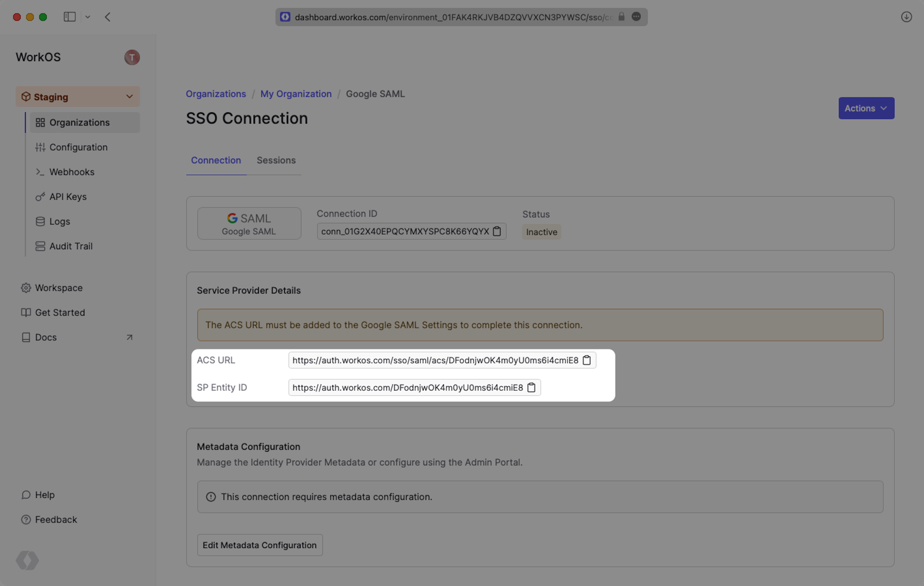The height and width of the screenshot is (586, 924).
Task: Click the user avatar T icon
Action: (x=132, y=57)
